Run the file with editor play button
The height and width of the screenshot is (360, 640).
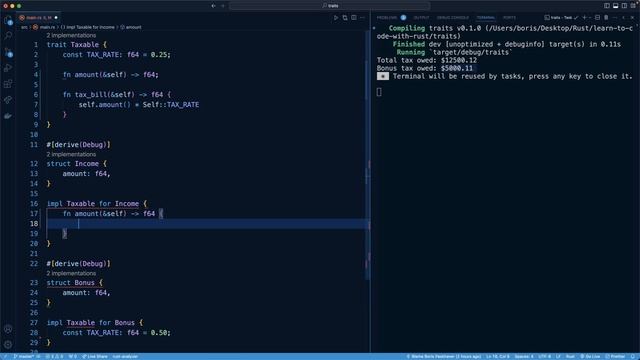click(x=336, y=18)
